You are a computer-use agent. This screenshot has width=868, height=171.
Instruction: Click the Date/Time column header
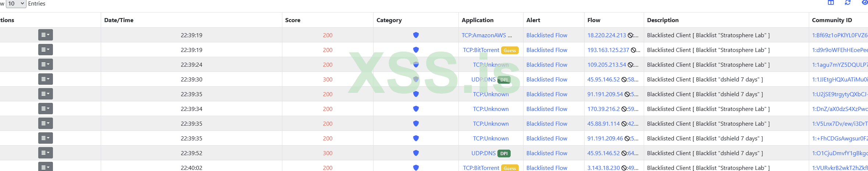pos(119,20)
